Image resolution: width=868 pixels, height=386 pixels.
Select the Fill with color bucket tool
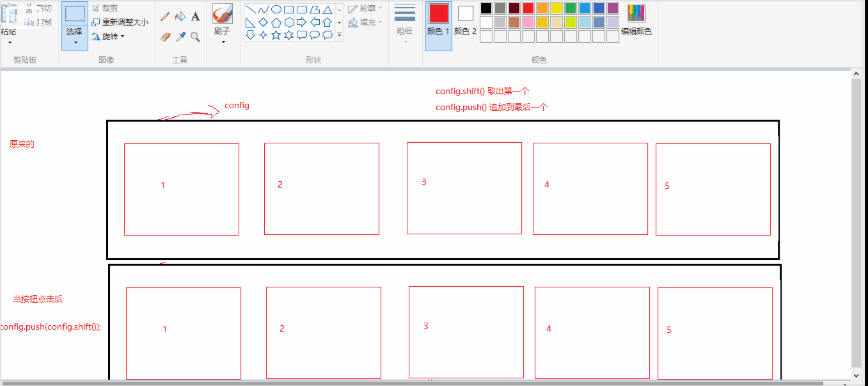click(x=180, y=17)
